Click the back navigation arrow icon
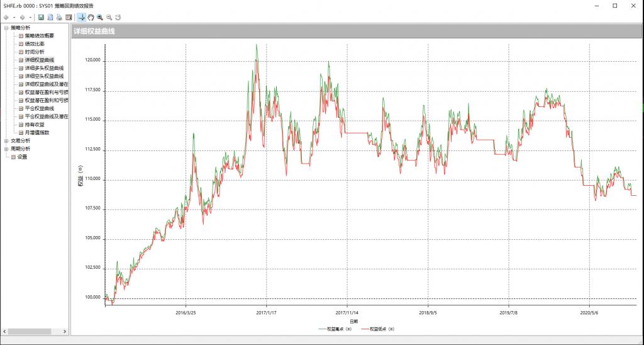Screen dimensions: 644x345 click(x=6, y=17)
